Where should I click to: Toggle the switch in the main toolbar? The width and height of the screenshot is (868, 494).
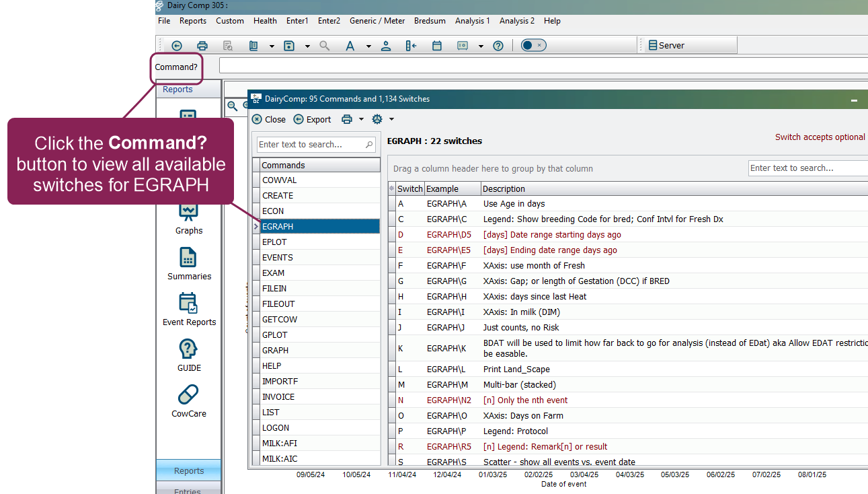click(533, 45)
